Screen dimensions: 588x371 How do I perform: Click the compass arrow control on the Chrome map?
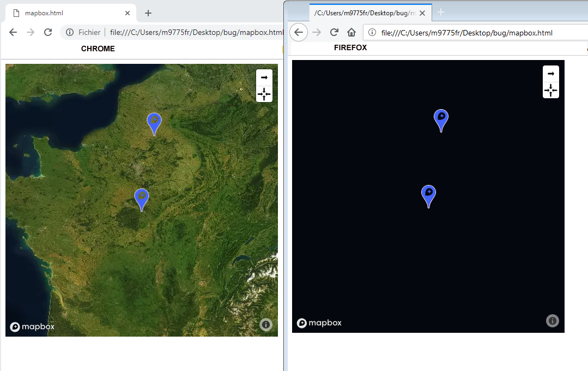click(x=264, y=77)
